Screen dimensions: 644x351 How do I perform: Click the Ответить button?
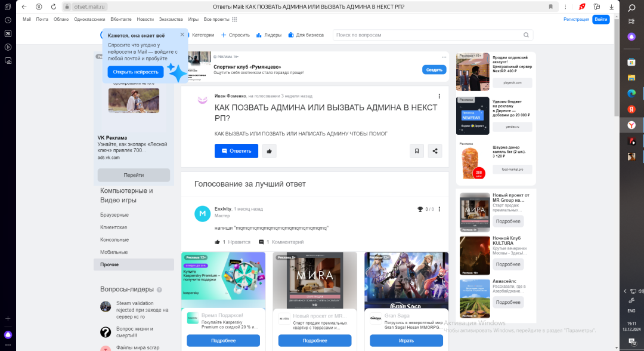coord(236,151)
